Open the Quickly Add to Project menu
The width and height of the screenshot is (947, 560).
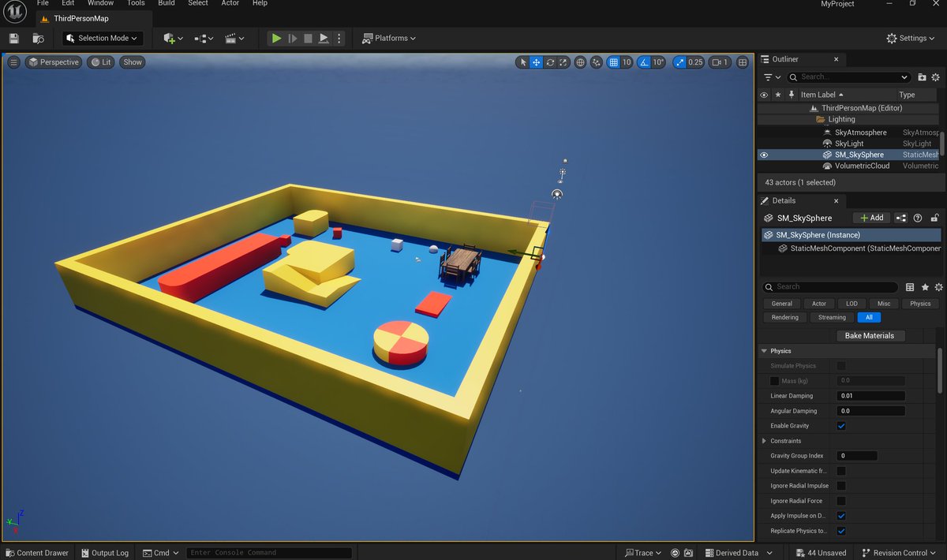pos(170,38)
